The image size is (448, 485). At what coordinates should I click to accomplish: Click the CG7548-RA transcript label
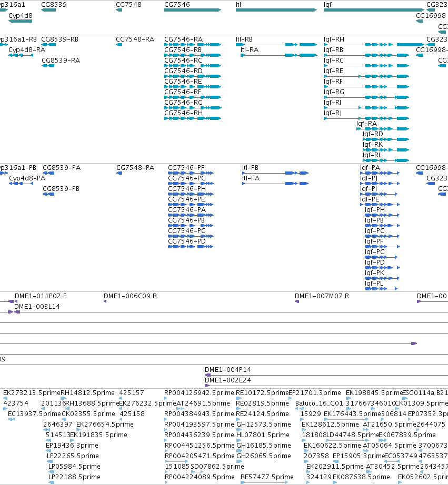pos(135,39)
